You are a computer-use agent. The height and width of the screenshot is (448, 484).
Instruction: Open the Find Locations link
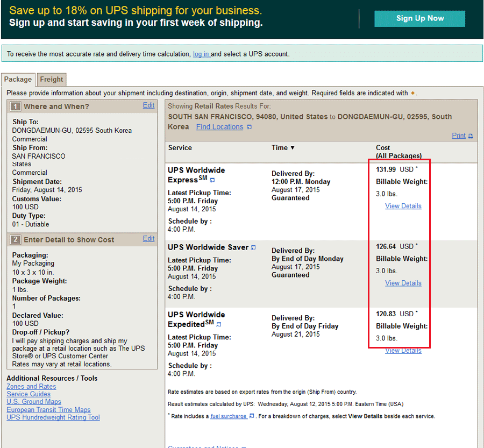point(219,127)
